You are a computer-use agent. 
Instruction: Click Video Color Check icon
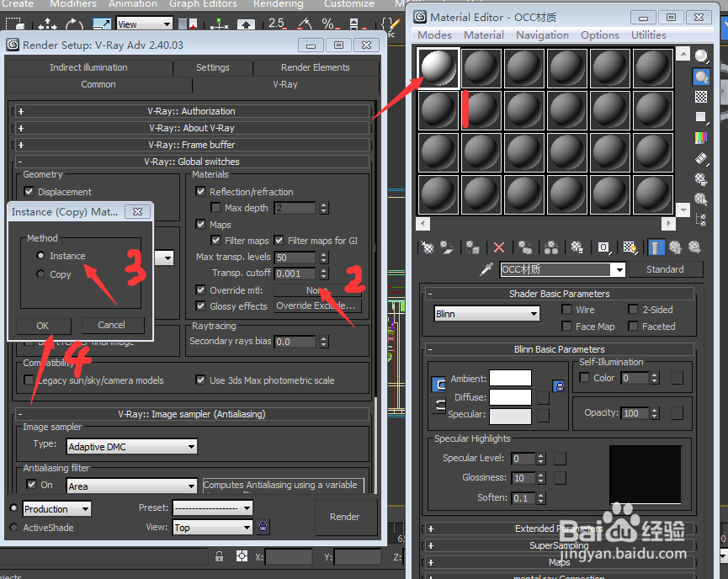(701, 137)
